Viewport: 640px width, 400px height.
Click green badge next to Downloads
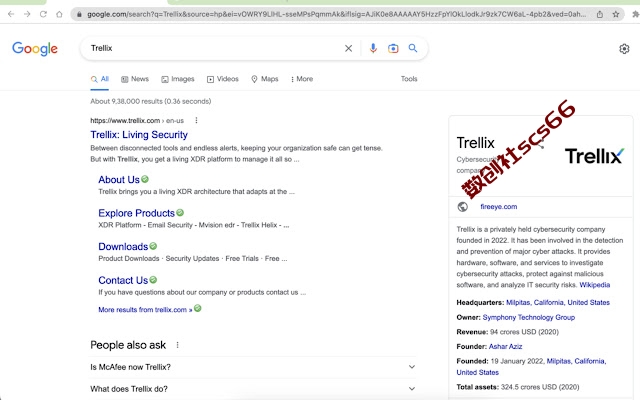coord(153,246)
